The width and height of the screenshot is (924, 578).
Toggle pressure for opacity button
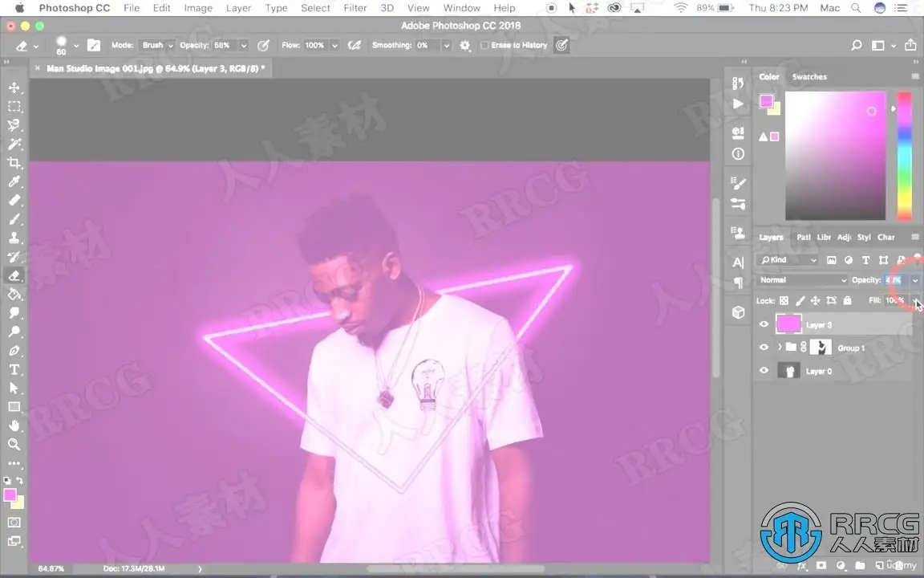click(x=263, y=46)
